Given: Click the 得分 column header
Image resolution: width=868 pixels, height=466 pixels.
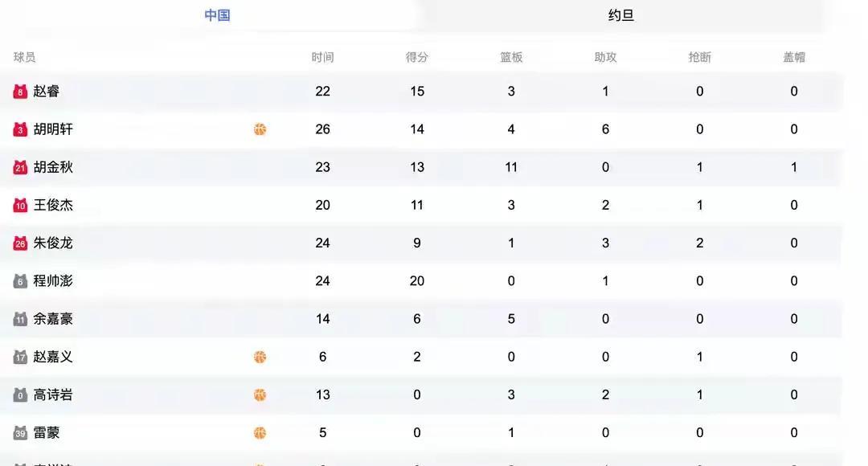Looking at the screenshot, I should coord(416,57).
